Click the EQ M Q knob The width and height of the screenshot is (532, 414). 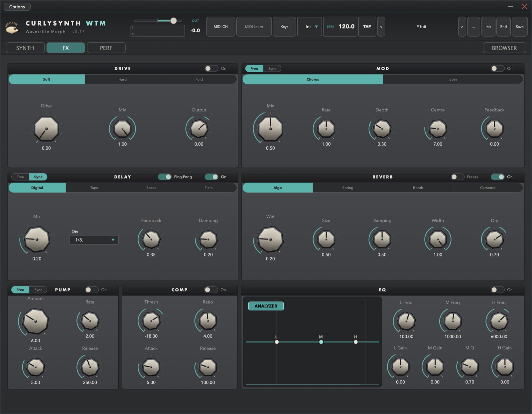click(x=469, y=366)
